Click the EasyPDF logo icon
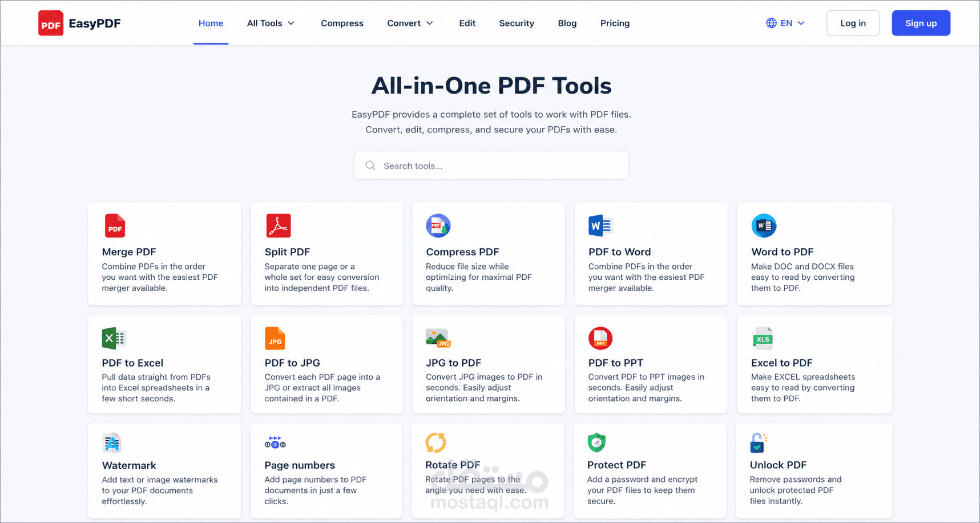980x523 pixels. coord(51,23)
